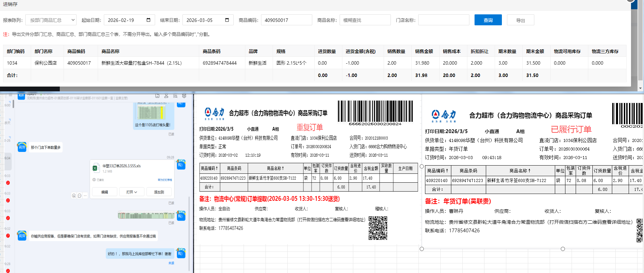The image size is (644, 273).
Task: Click the add member icon in chat header
Action: 166,96
